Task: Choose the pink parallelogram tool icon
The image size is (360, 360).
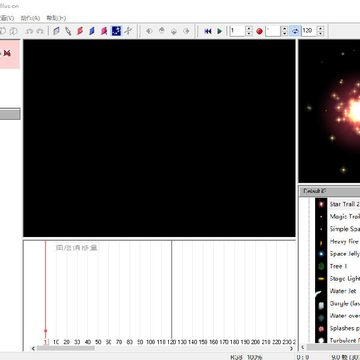Action: pyautogui.click(x=104, y=31)
